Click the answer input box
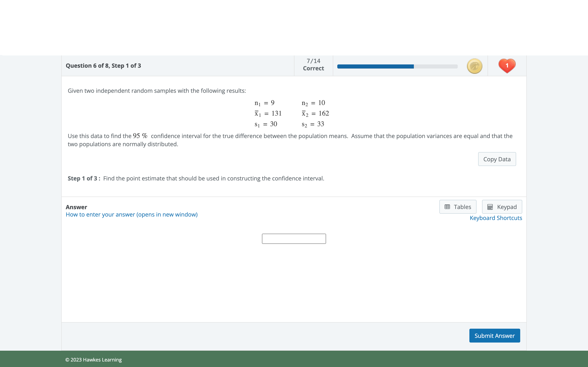588x367 pixels. click(294, 239)
